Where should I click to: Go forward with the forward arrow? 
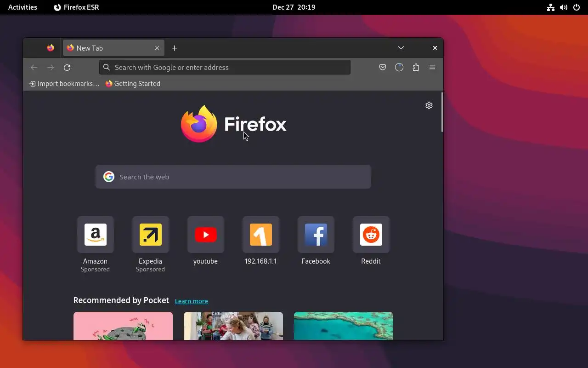pos(51,67)
